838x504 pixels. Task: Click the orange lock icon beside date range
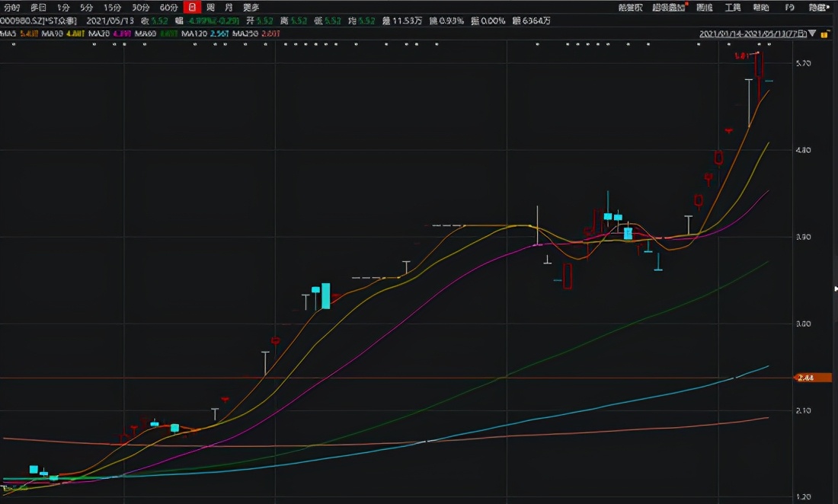point(824,34)
